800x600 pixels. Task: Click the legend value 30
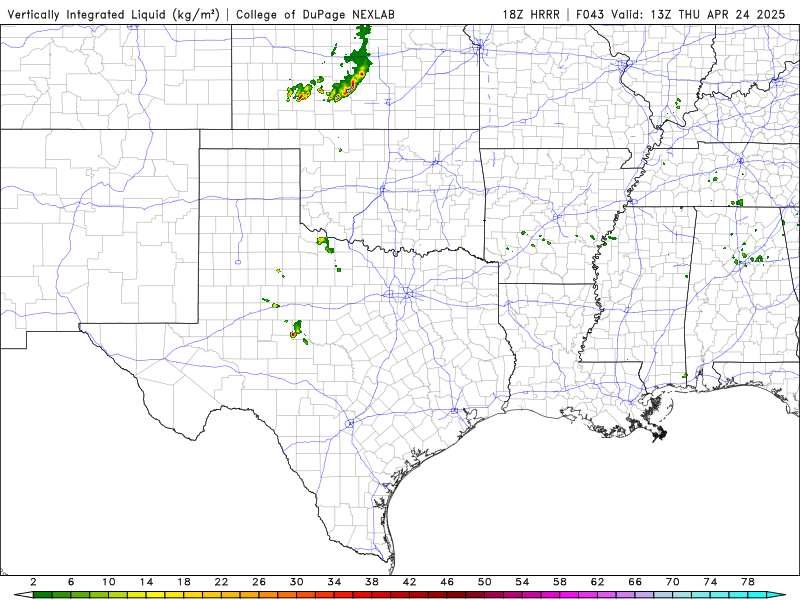click(296, 582)
